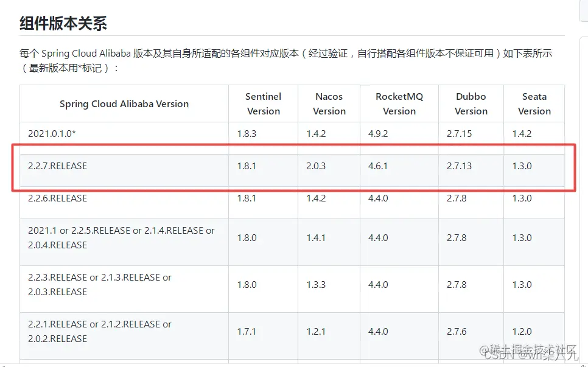Screen dimensions: 588x367
Task: Select Nacos value 1.2.1
Action: pos(316,332)
